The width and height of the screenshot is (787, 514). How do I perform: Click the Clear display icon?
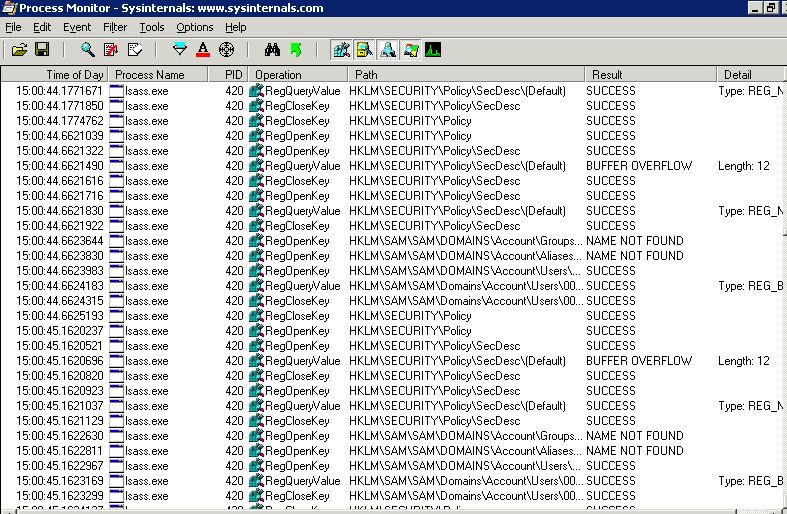(x=135, y=50)
